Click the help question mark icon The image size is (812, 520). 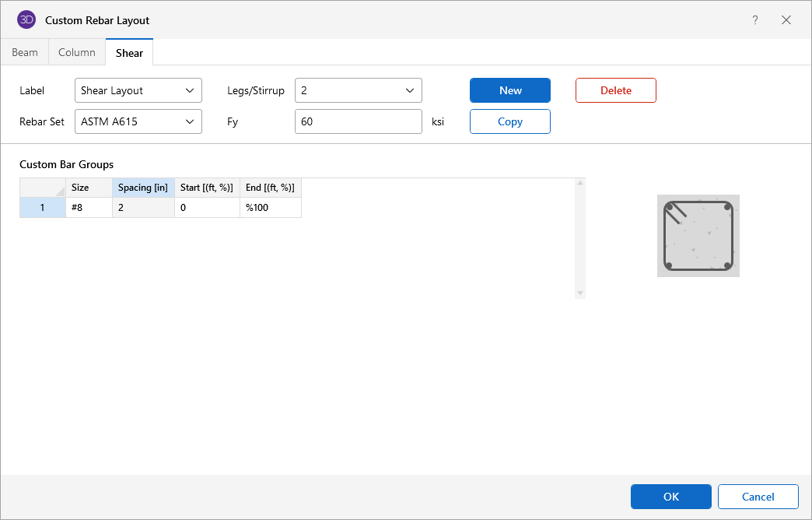(754, 20)
